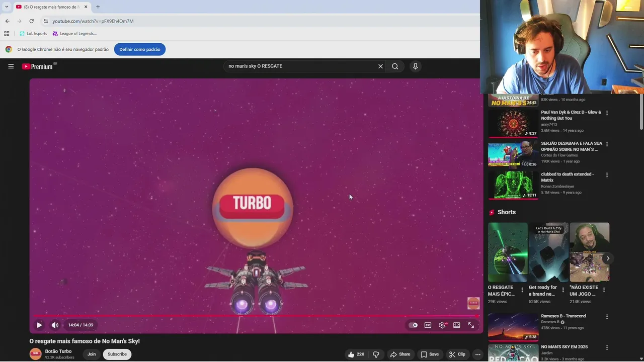Click video title O resgate mais famoso
This screenshot has height=362, width=644.
85,341
